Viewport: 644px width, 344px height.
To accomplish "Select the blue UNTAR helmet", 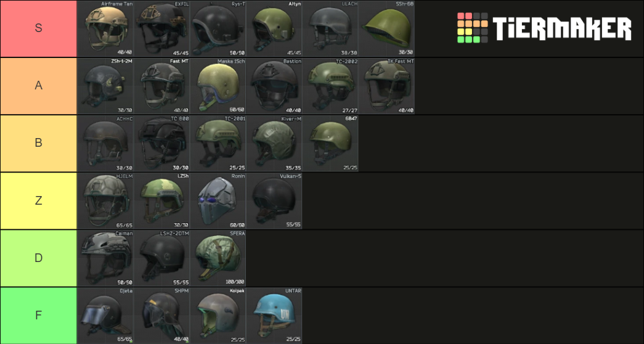I will tap(274, 315).
